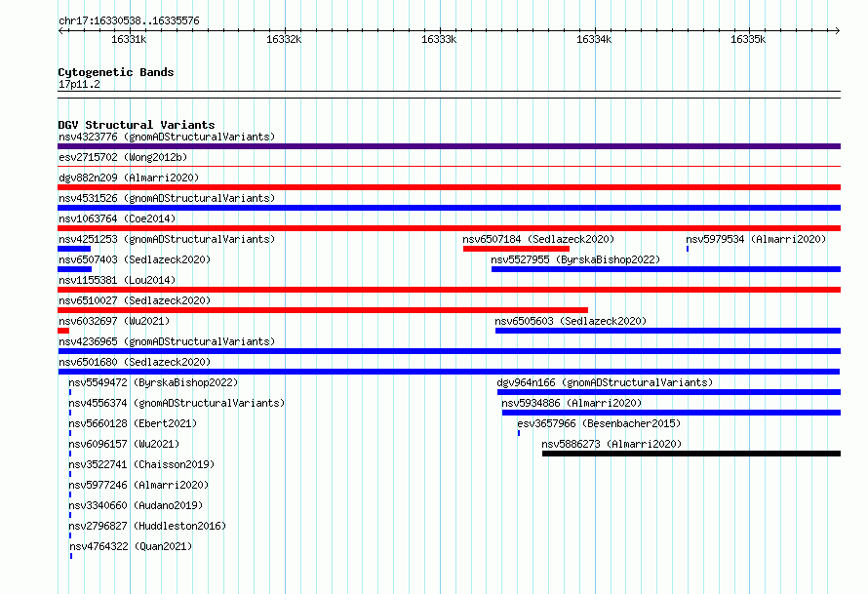Click the blue nsv4531526 variant bar
The image size is (868, 594).
coord(449,208)
